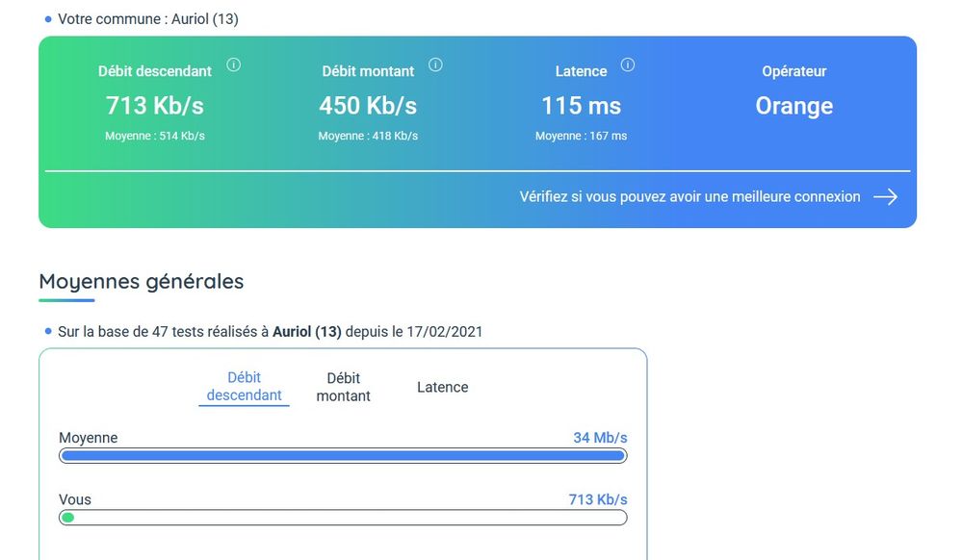Click the blue Moyenne progress bar

pyautogui.click(x=343, y=456)
